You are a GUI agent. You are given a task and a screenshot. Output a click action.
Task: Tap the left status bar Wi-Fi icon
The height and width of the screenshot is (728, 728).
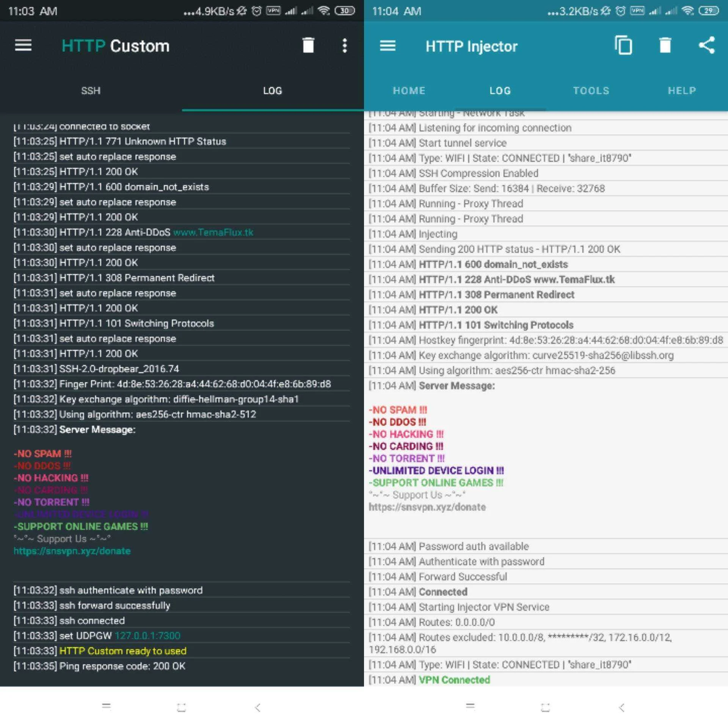(324, 11)
